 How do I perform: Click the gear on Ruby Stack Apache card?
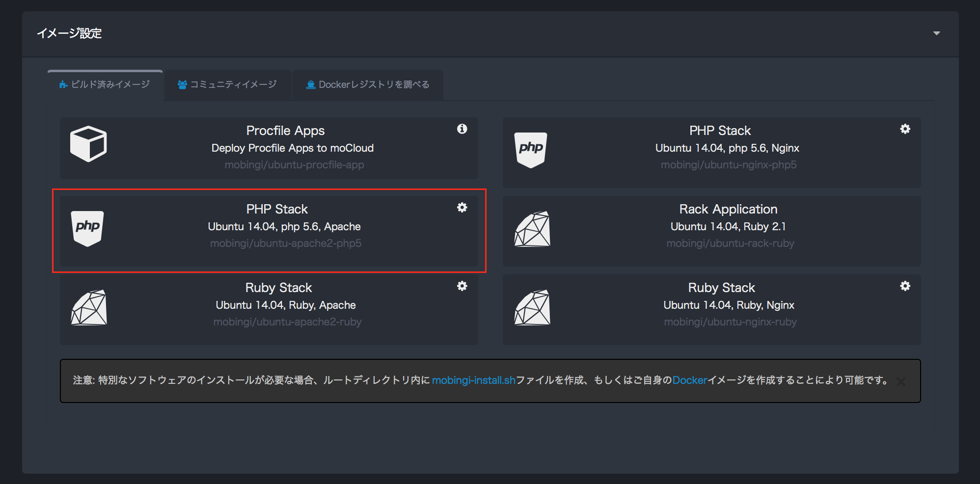pos(462,286)
